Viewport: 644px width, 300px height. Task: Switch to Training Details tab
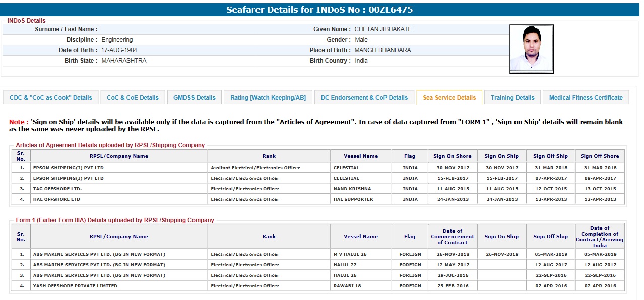point(512,98)
